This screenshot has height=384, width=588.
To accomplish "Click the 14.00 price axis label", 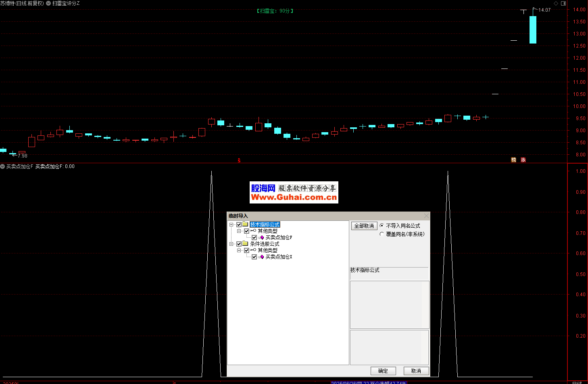I will click(579, 10).
